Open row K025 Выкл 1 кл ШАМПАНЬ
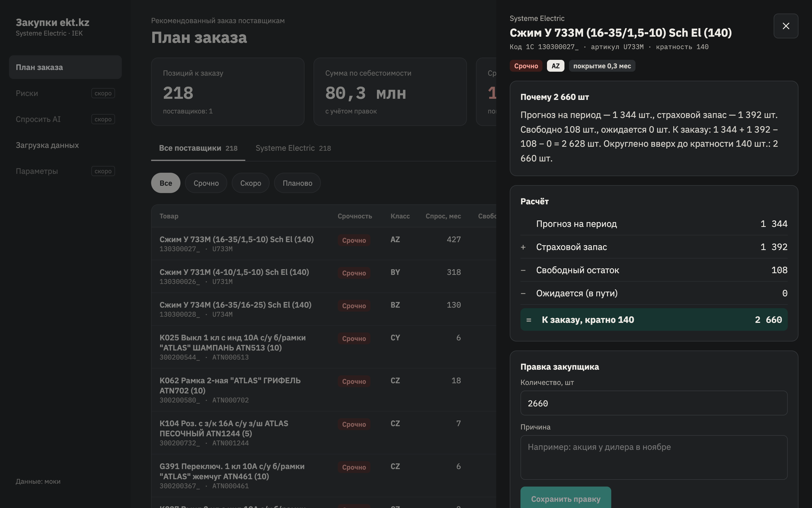This screenshot has height=508, width=812. [x=323, y=347]
